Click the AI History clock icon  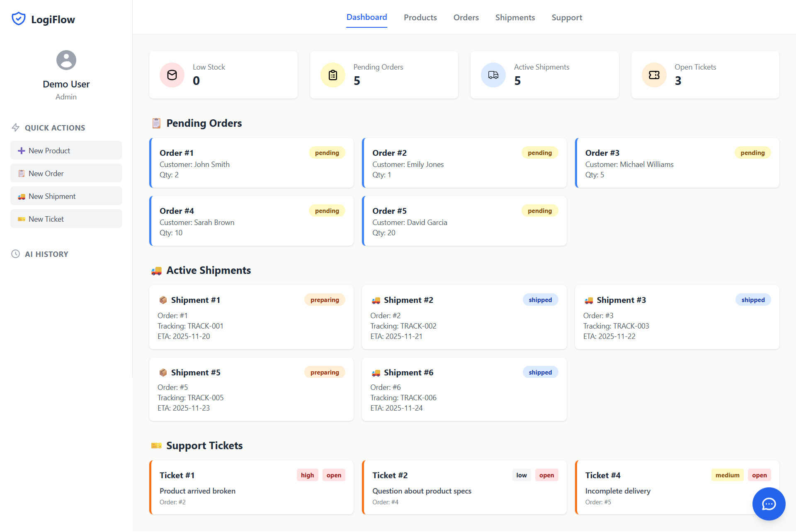(x=15, y=254)
